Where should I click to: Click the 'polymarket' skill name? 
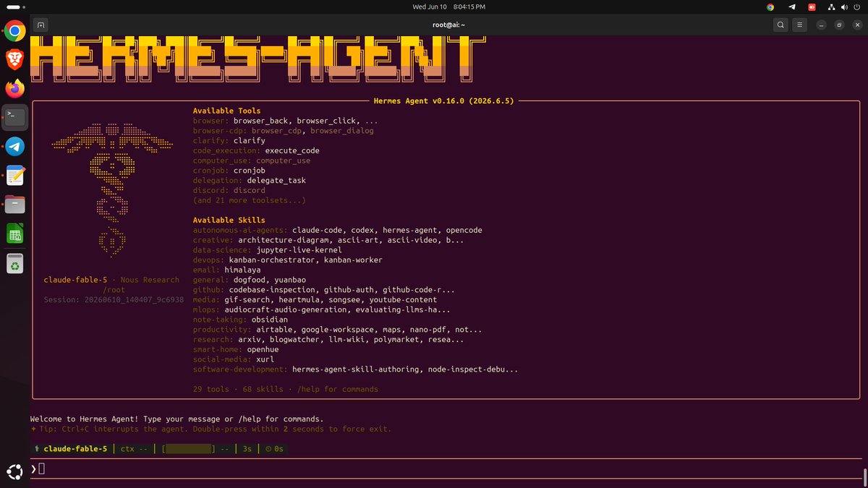(396, 339)
